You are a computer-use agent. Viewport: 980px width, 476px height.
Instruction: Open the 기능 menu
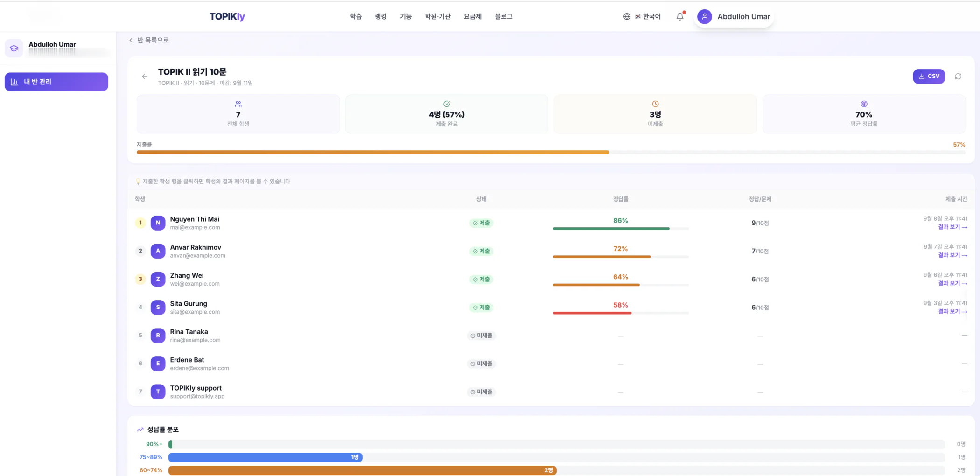406,16
